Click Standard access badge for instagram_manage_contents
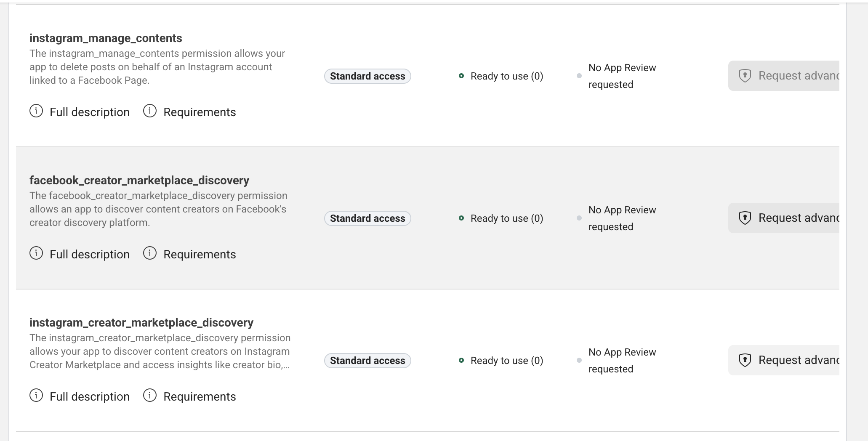Image resolution: width=868 pixels, height=441 pixels. click(367, 76)
